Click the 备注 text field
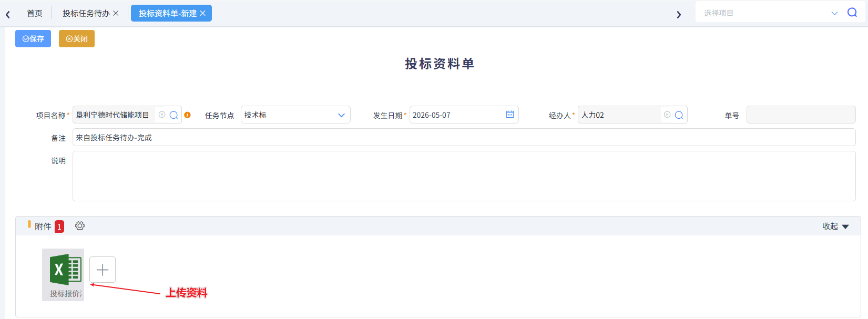The image size is (868, 319). [464, 138]
